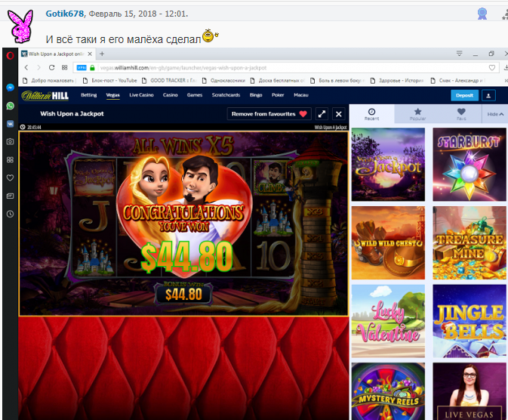Launch the Starburst game
This screenshot has height=420, width=508.
(x=470, y=164)
